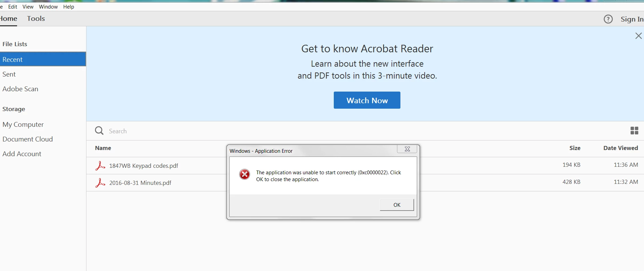The width and height of the screenshot is (644, 271).
Task: Select Recent in File Lists
Action: tap(43, 59)
